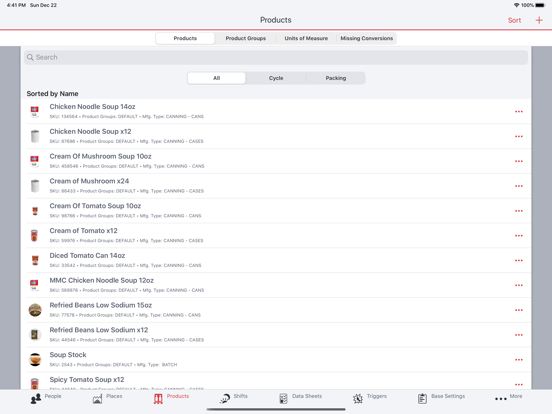This screenshot has height=414, width=552.
Task: Open options for Chicken Noodle Soup 14oz
Action: (x=519, y=112)
